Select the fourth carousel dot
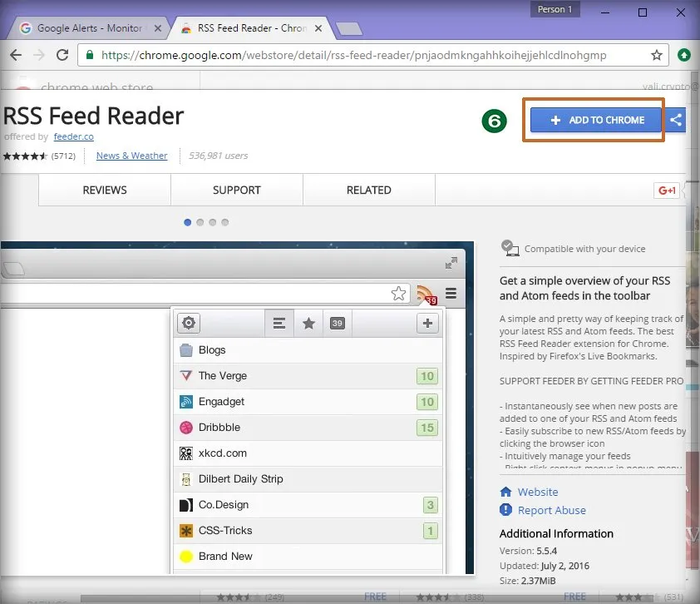The width and height of the screenshot is (700, 604). coord(225,222)
